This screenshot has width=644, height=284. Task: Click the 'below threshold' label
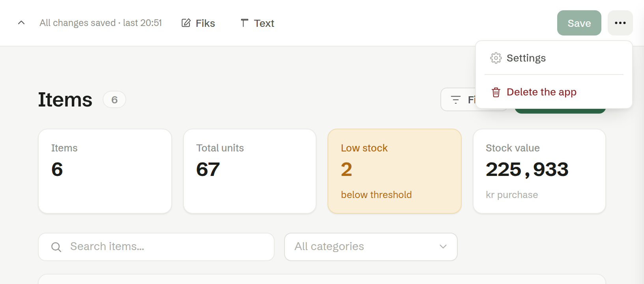pyautogui.click(x=376, y=195)
